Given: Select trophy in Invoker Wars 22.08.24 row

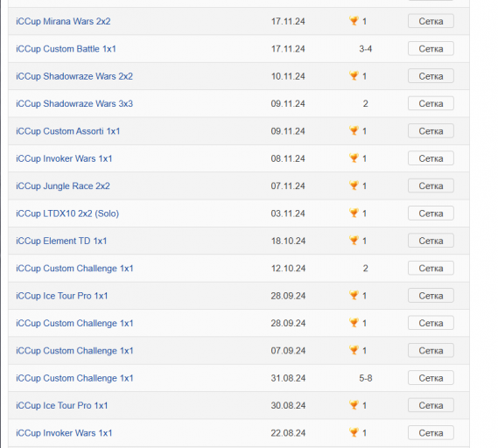Looking at the screenshot, I should [354, 432].
